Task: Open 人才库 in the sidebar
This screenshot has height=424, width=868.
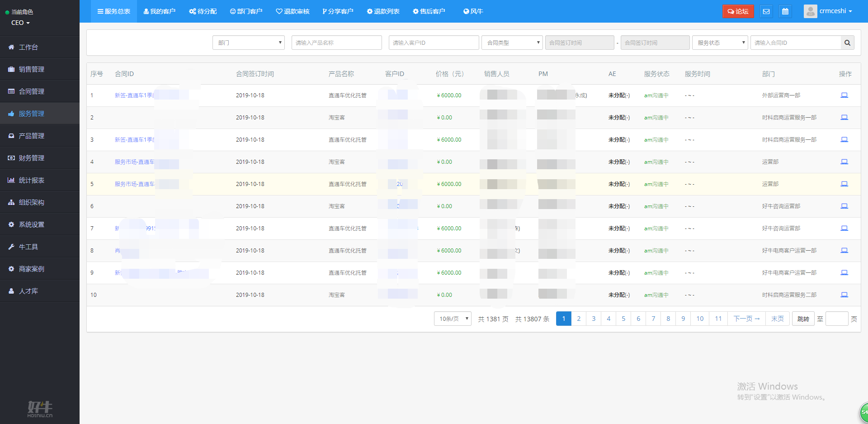Action: [40, 291]
